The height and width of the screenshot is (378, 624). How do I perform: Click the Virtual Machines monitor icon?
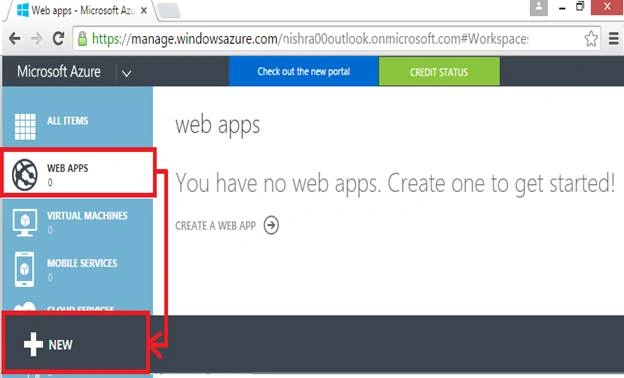click(x=25, y=222)
